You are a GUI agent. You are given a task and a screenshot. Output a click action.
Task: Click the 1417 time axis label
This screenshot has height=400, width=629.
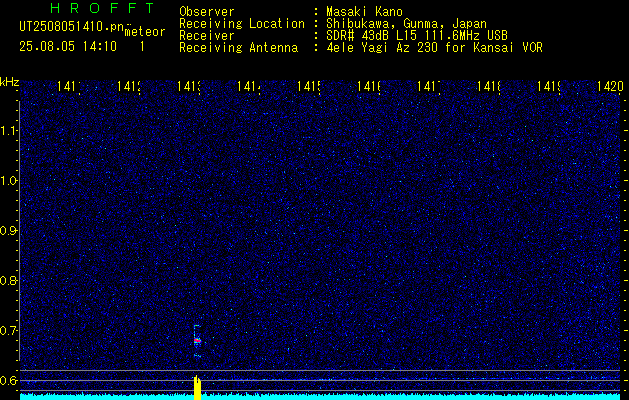coord(429,86)
